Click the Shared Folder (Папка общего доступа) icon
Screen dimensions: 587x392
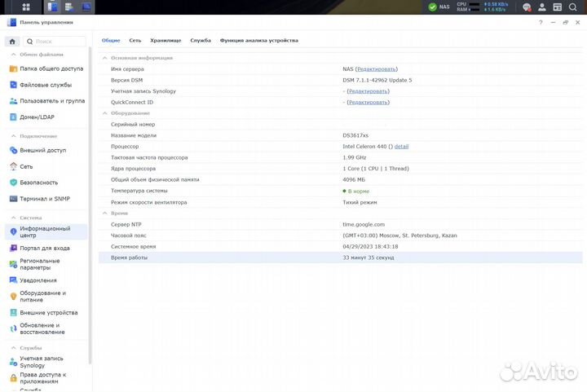click(13, 69)
